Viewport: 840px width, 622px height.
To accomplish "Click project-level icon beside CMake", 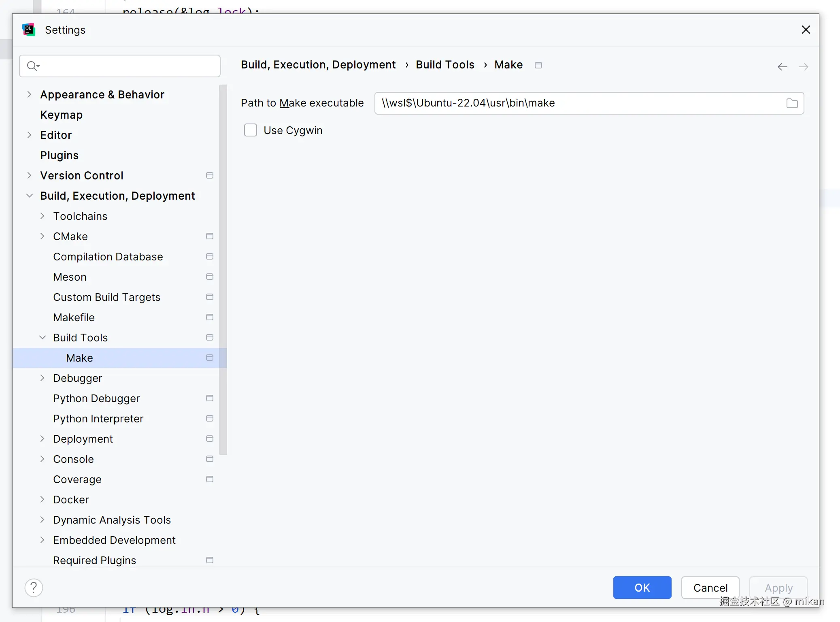I will pos(209,236).
